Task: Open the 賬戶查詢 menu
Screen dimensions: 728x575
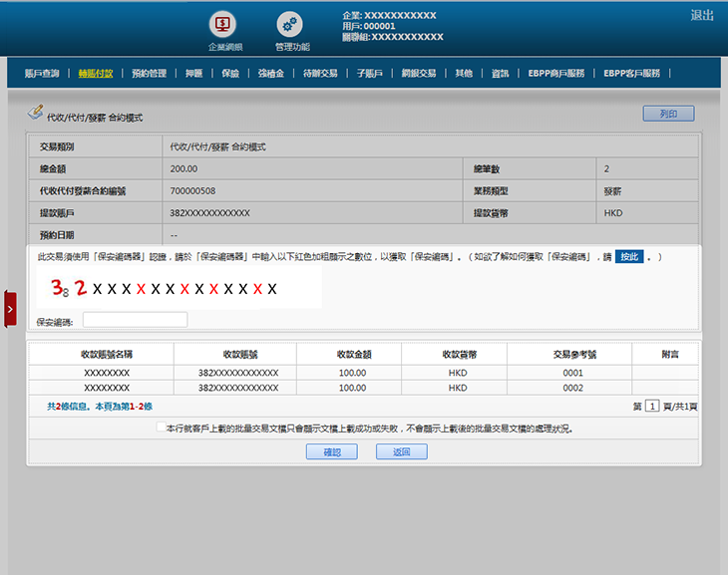Action: pos(41,73)
